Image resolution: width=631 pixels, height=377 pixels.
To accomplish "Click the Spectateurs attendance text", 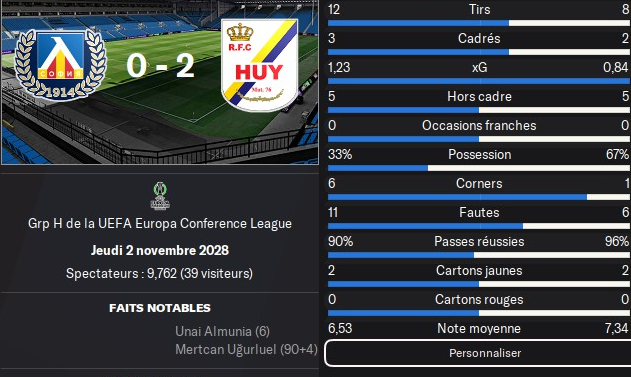I will coord(160,274).
